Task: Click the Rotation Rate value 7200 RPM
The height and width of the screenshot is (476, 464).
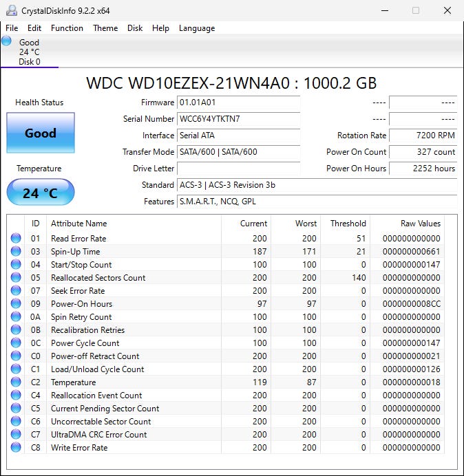Action: (423, 136)
